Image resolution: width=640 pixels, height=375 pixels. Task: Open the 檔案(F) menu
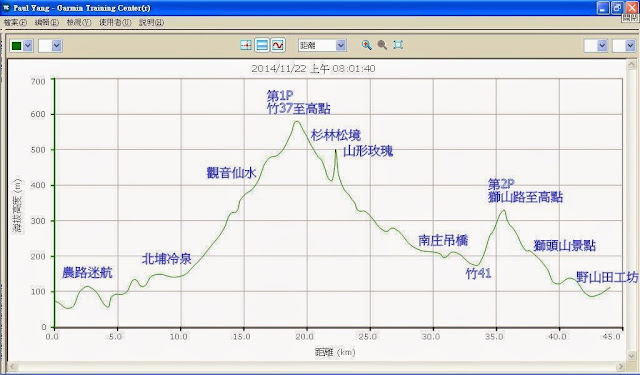click(x=15, y=22)
